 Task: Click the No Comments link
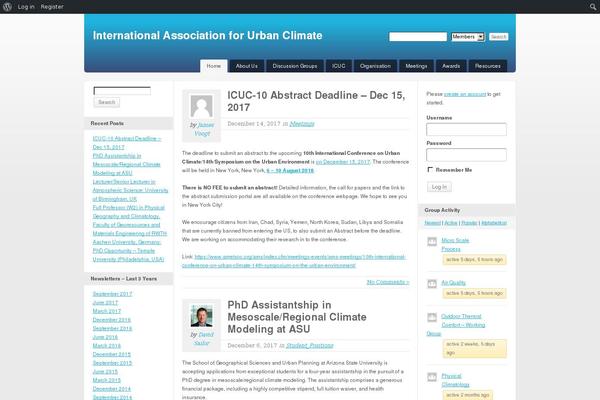tap(388, 282)
